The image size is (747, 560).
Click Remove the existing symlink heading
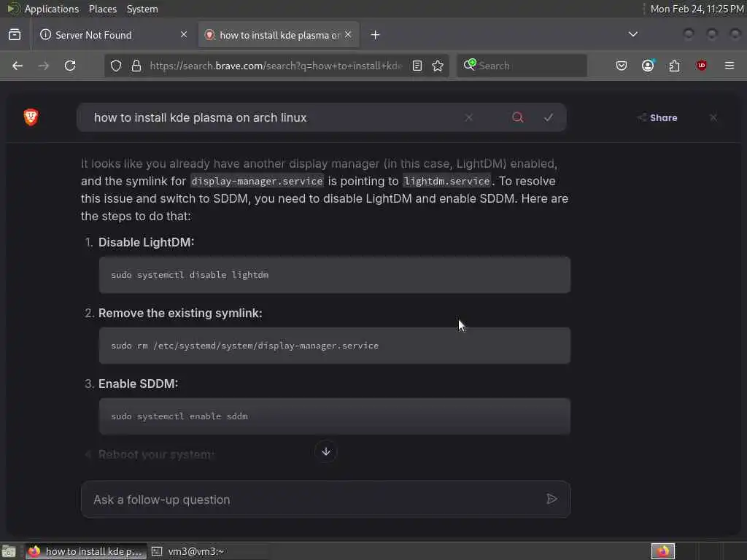180,313
